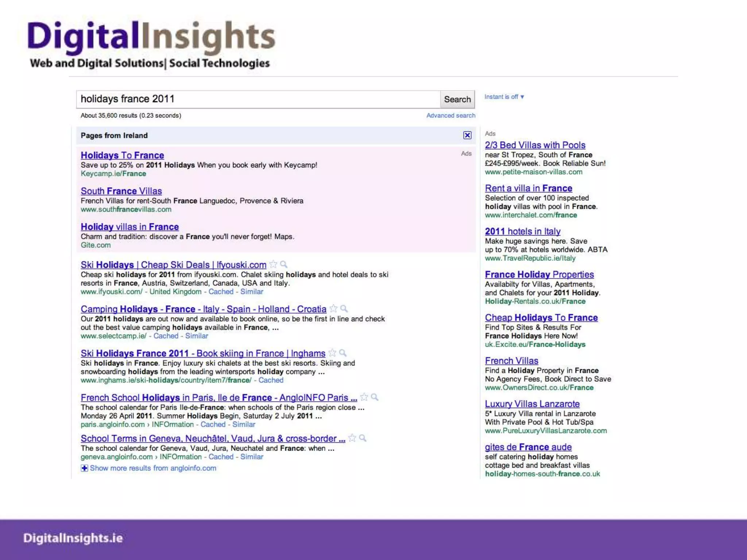Open Cached link for geneva.angloinfo.com

(x=221, y=456)
